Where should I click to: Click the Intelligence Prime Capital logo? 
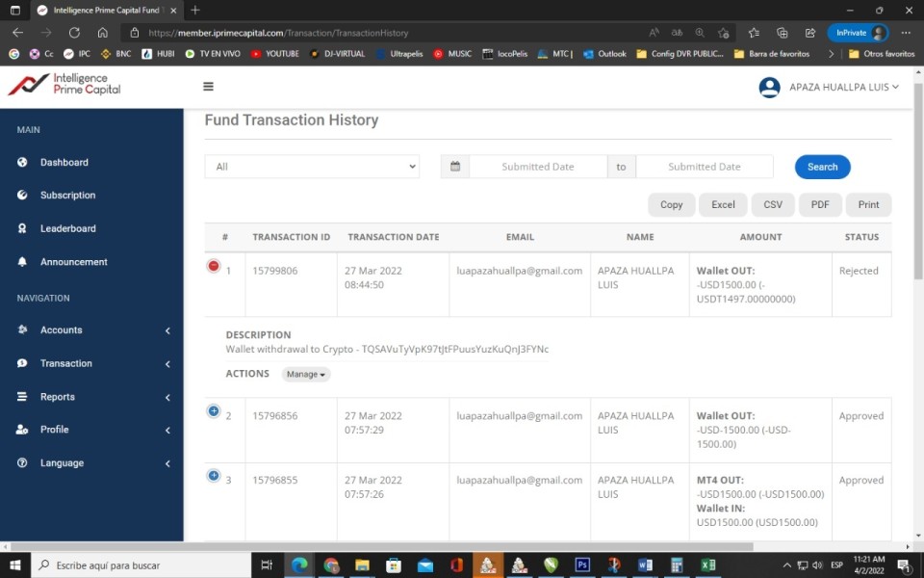[64, 85]
